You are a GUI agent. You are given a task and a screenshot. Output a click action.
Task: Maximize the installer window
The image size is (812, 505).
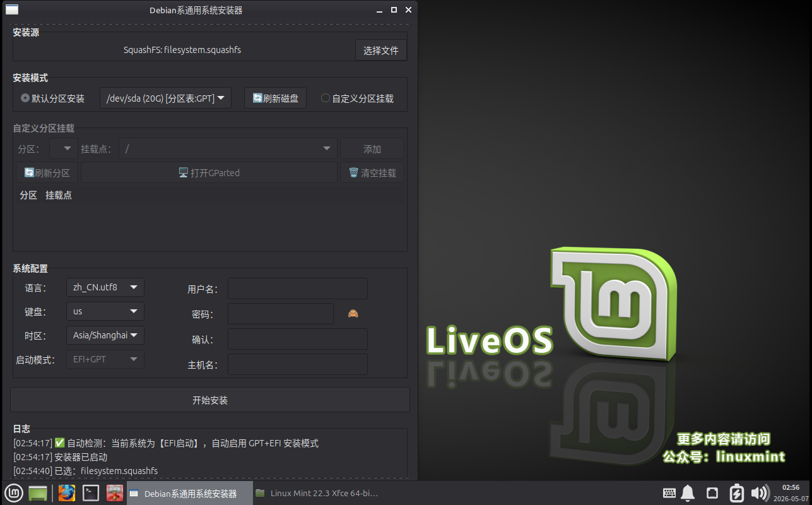(x=394, y=10)
